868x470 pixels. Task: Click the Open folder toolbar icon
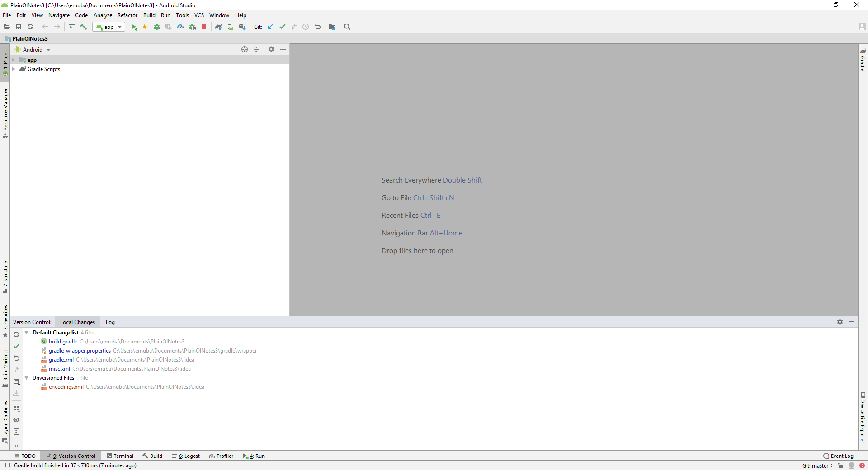7,27
